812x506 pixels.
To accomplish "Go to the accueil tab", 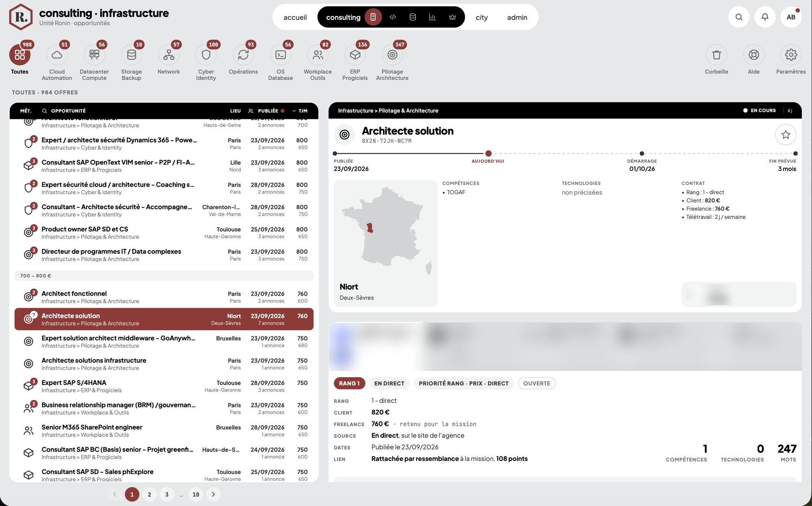I will click(x=295, y=17).
